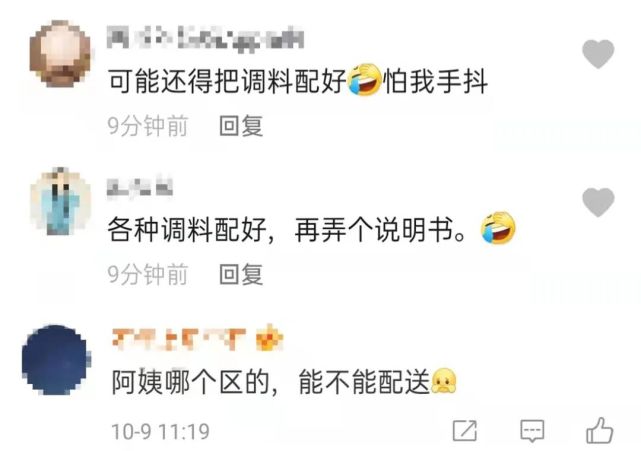Reply to the first comment via 回复

point(241,126)
